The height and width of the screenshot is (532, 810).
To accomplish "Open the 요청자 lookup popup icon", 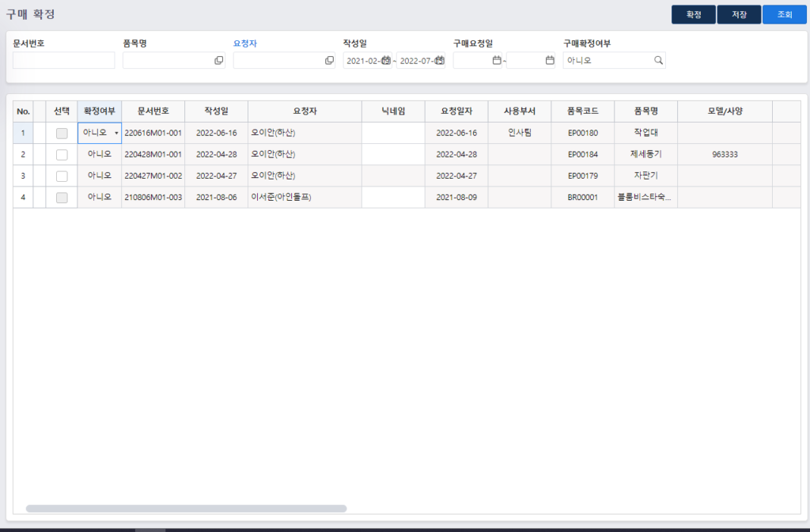I will [x=329, y=61].
